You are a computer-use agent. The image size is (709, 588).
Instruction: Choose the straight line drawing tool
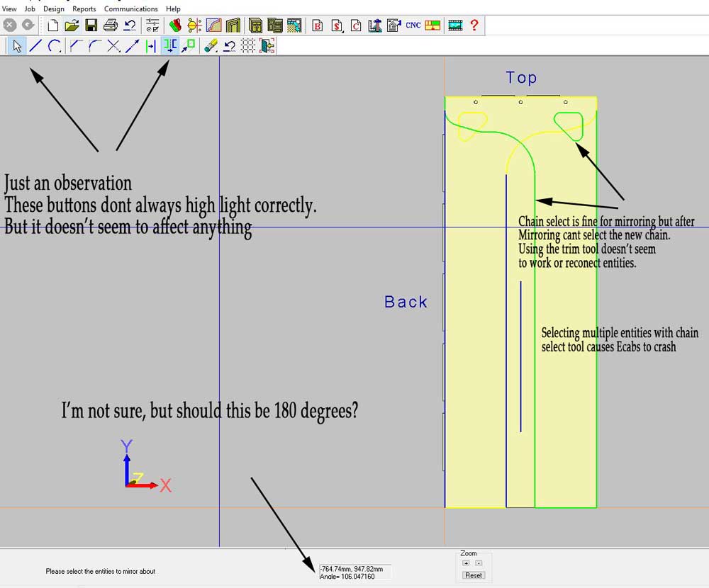tap(35, 46)
